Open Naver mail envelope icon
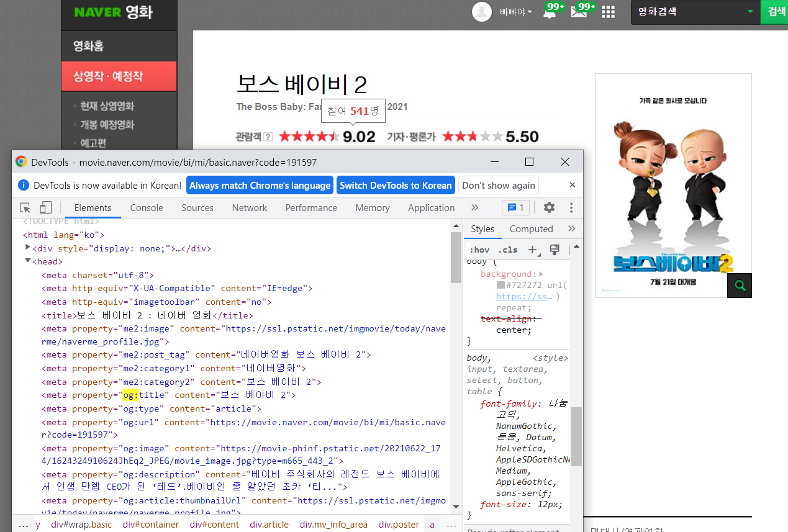Image resolution: width=788 pixels, height=532 pixels. (x=578, y=12)
